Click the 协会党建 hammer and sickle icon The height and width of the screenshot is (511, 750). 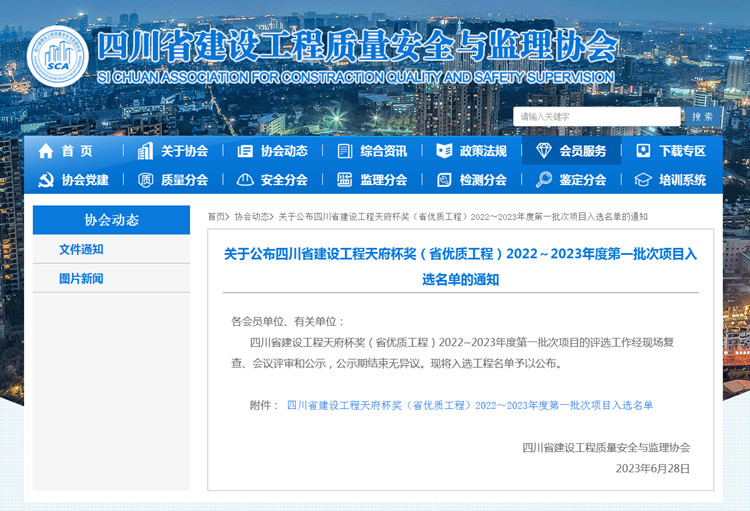45,180
